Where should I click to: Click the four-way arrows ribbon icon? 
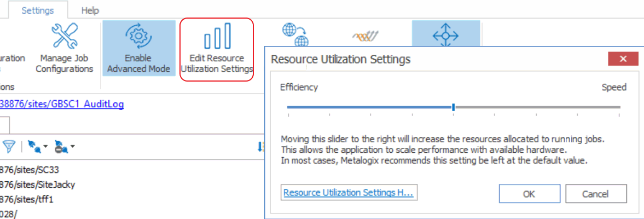click(445, 36)
